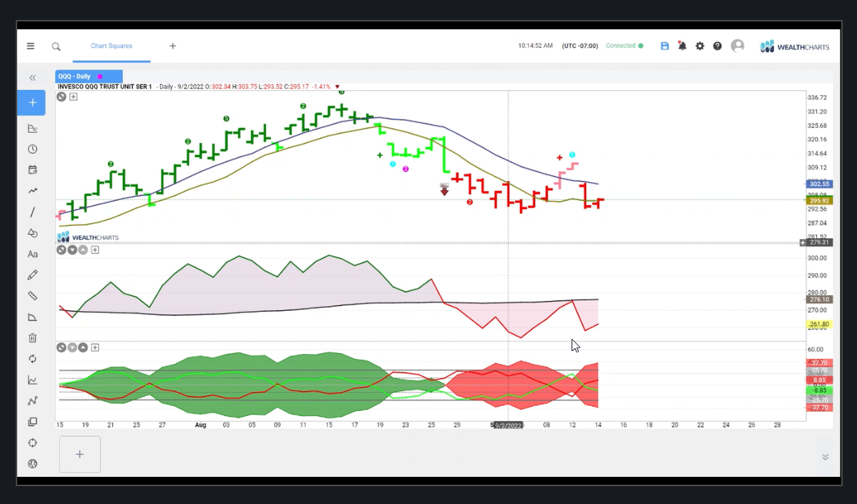Click the cyan 1 marker above pink bars
Screen dimensions: 857x504
pos(572,155)
